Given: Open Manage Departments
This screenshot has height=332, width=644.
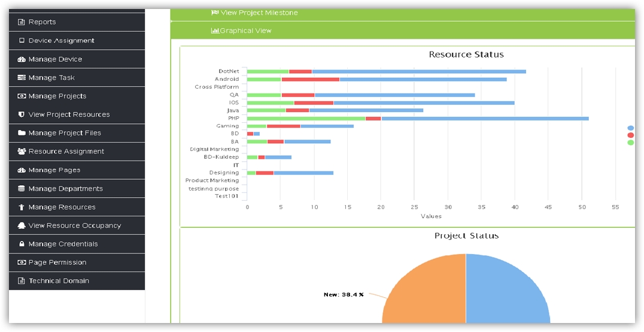Looking at the screenshot, I should [77, 188].
